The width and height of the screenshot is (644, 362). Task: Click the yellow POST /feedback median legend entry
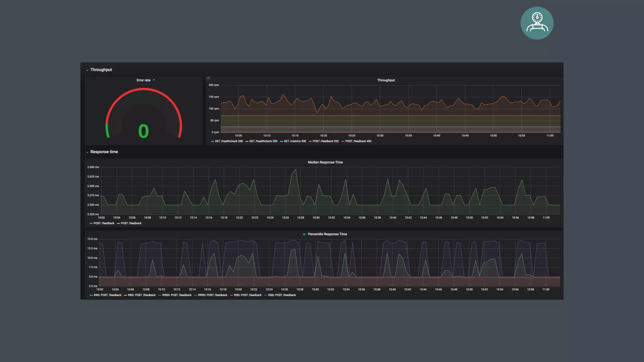tap(131, 223)
